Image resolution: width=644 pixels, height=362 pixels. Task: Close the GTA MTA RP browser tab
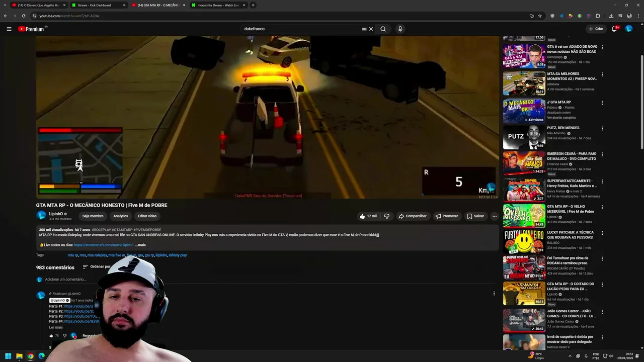coord(184,5)
